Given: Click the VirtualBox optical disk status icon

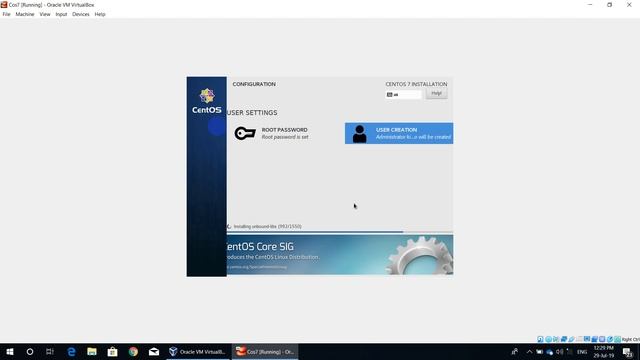Looking at the screenshot, I should point(549,339).
